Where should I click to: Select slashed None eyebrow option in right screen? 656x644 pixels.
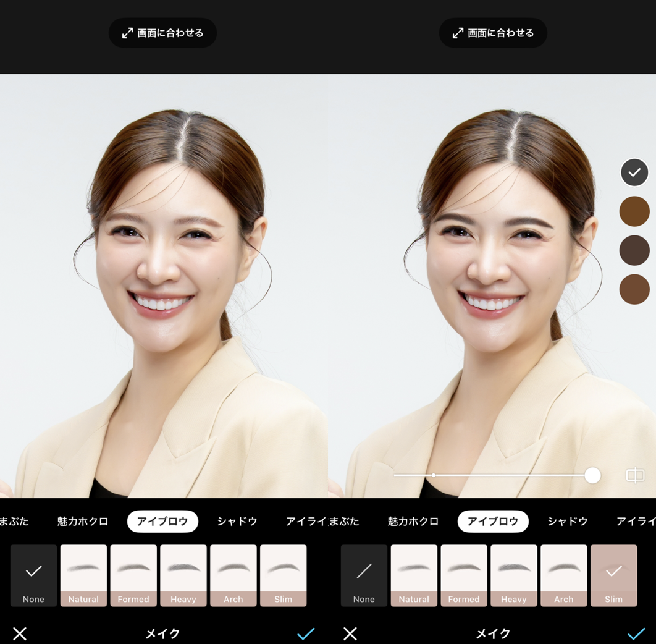tap(364, 575)
